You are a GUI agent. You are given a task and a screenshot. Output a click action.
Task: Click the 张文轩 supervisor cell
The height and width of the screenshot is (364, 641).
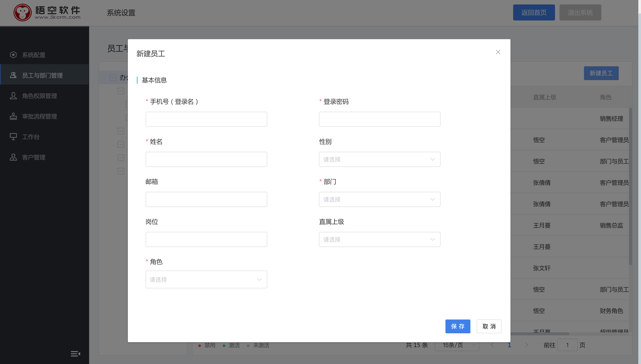(x=542, y=268)
